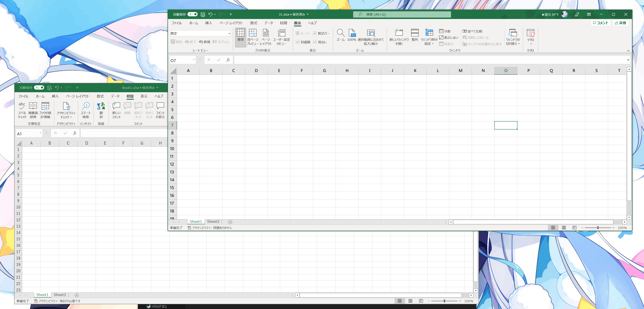Open the Zoom (ズーム) dialog icon
The image size is (644, 309).
pyautogui.click(x=340, y=35)
